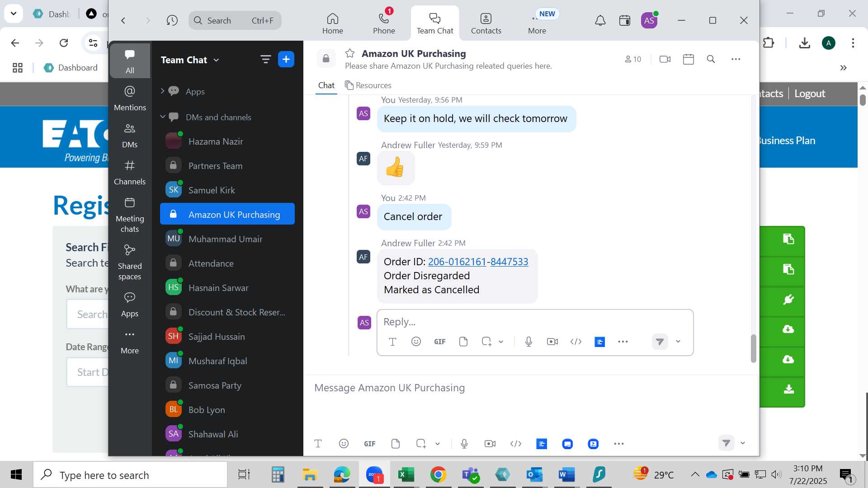Open DMs in the left sidebar
The image size is (868, 488).
pyautogui.click(x=130, y=136)
